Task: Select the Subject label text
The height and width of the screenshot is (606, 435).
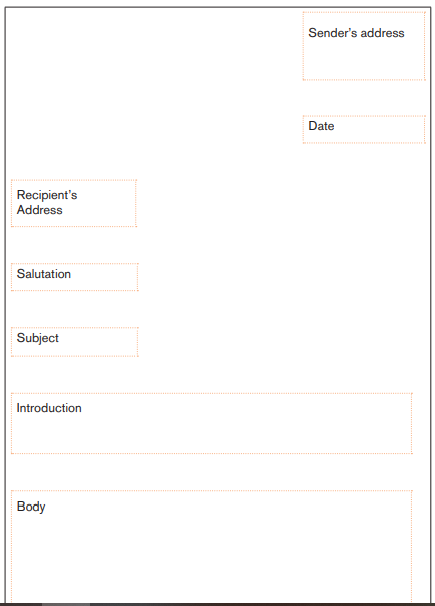Action: coord(37,338)
